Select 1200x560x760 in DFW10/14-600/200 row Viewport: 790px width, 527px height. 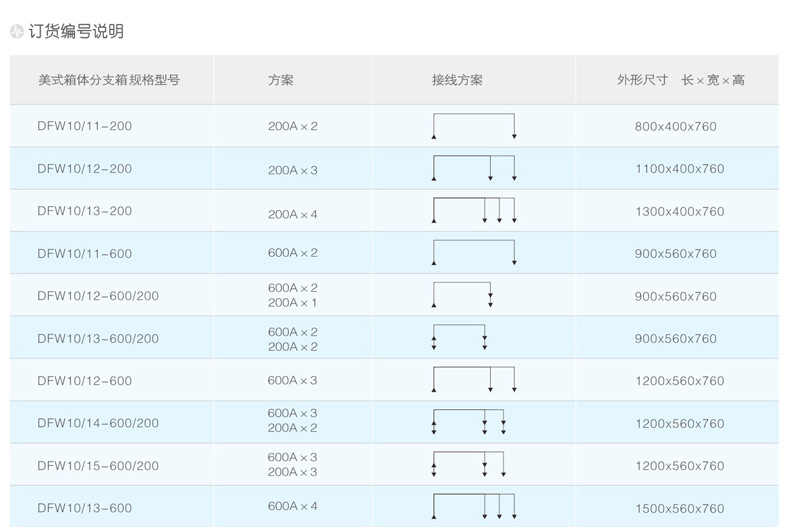680,424
